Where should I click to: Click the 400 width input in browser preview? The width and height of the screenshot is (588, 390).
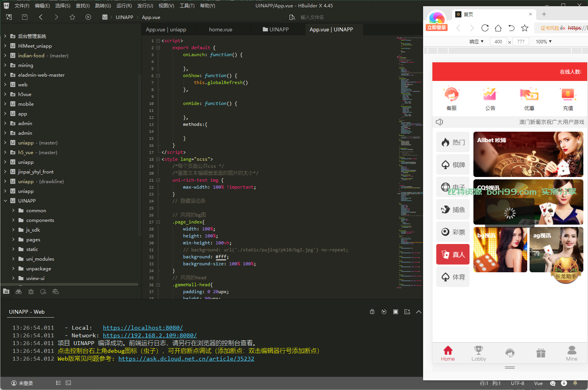pyautogui.click(x=498, y=41)
